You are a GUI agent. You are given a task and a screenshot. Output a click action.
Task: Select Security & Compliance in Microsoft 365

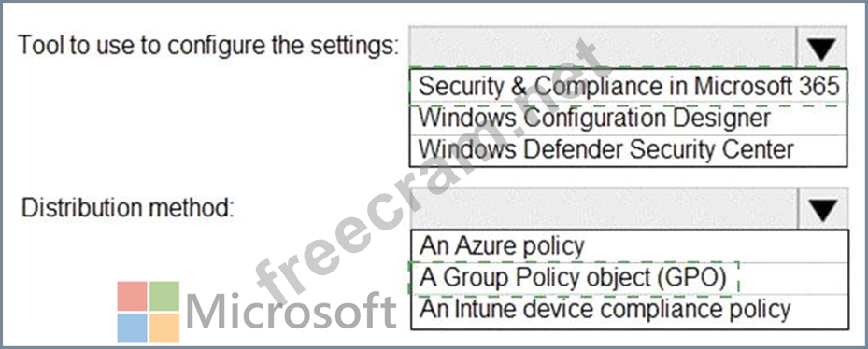[629, 86]
